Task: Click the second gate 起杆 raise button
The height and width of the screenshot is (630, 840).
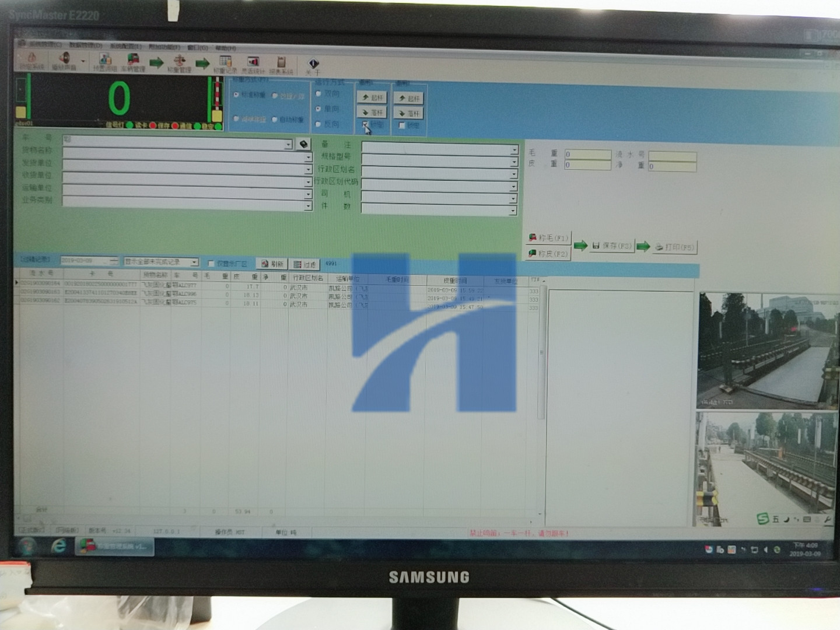Action: (408, 98)
